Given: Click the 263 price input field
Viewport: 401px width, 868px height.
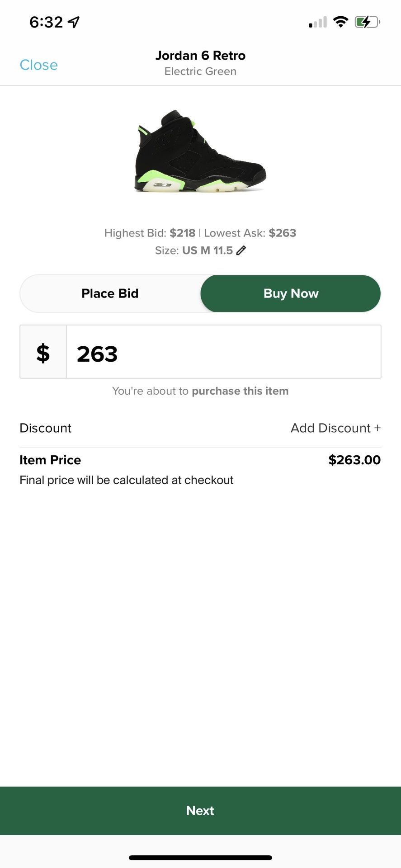Looking at the screenshot, I should click(223, 352).
